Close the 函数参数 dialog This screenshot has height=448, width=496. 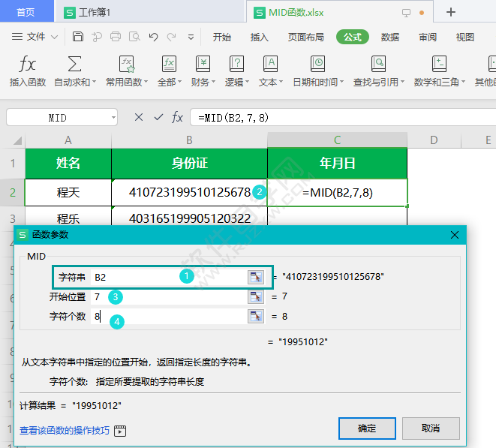point(455,235)
